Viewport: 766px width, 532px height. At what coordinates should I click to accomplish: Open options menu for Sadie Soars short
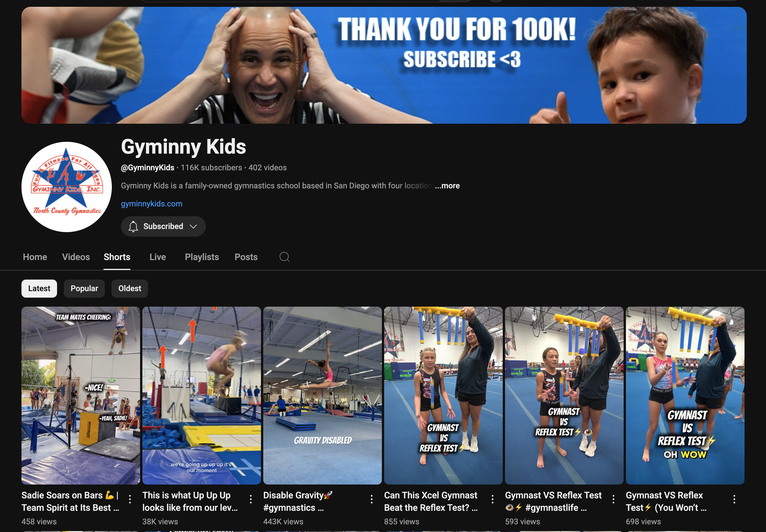pos(130,499)
